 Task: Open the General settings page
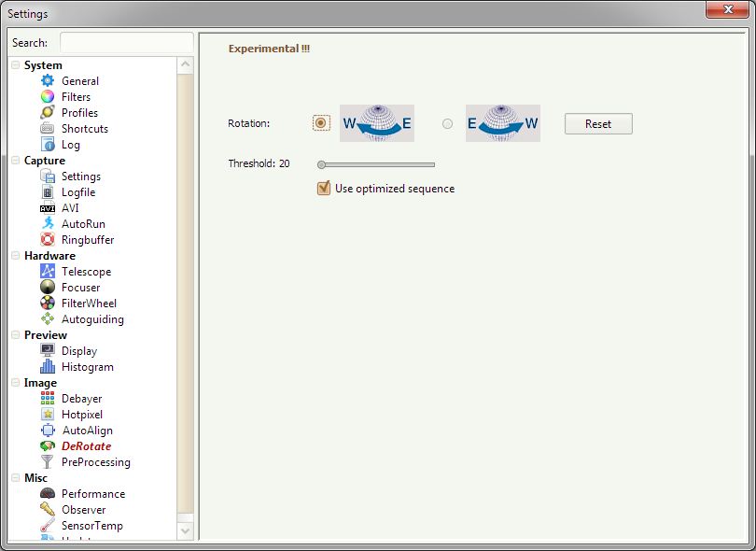80,81
